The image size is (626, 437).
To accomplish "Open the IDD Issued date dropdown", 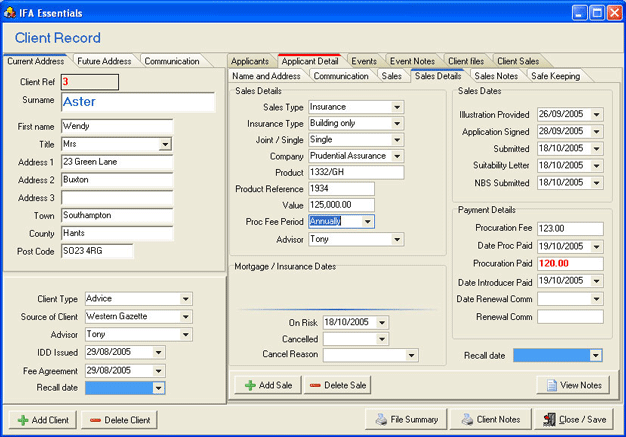I will click(158, 352).
